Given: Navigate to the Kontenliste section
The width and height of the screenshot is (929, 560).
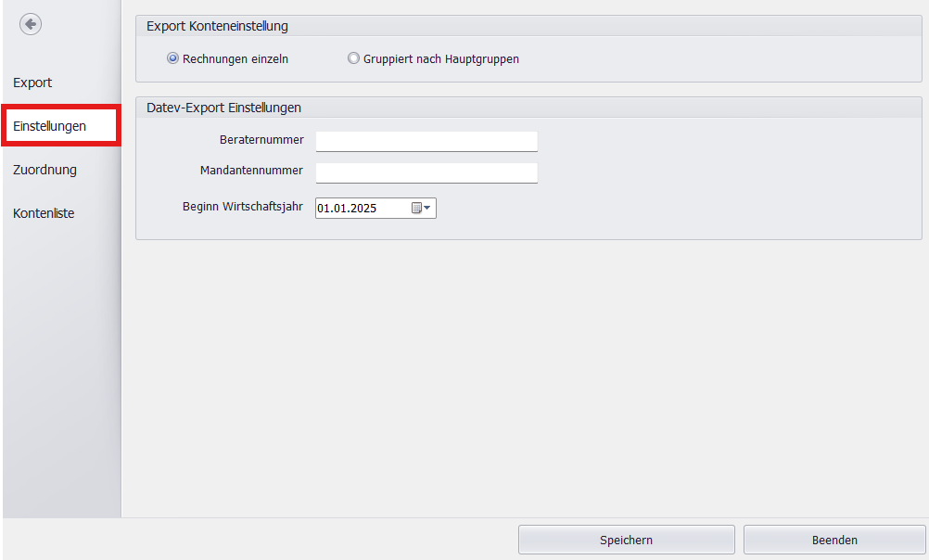Looking at the screenshot, I should click(43, 213).
